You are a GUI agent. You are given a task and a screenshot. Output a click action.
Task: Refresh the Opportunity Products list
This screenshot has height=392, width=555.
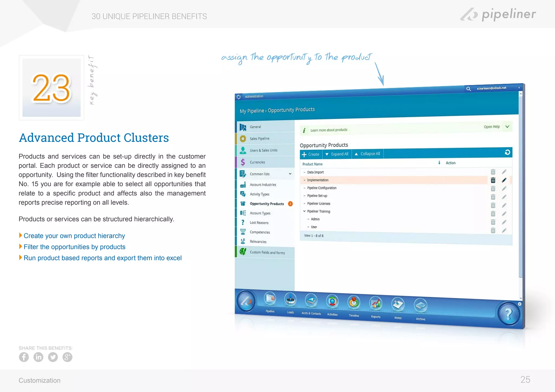pyautogui.click(x=507, y=152)
